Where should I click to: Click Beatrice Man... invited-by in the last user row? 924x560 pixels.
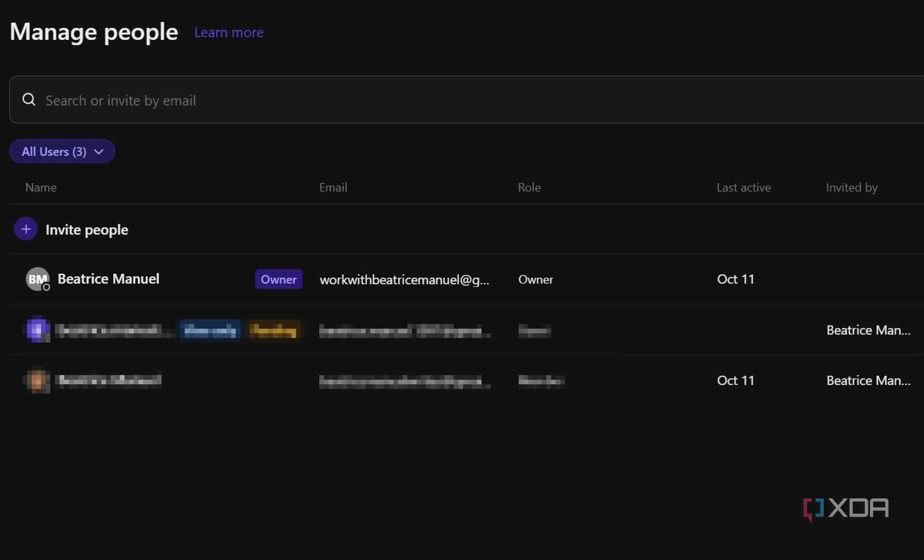(869, 380)
